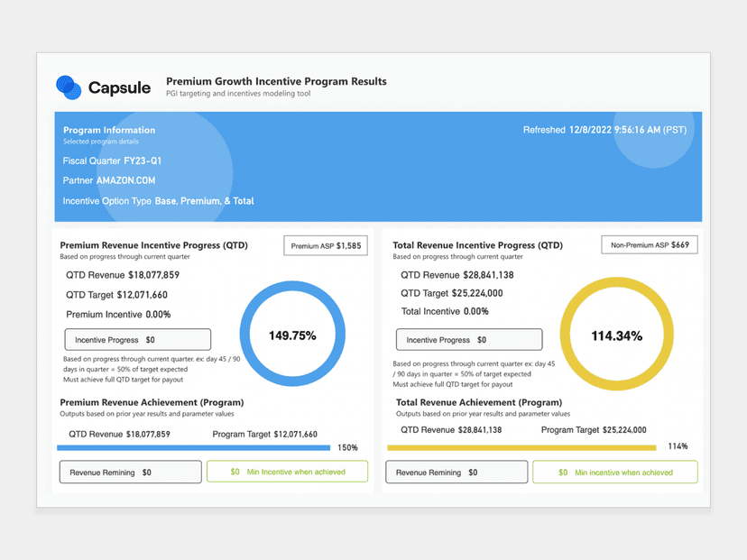The width and height of the screenshot is (747, 560).
Task: Click the blue 150% progress bar
Action: (194, 447)
